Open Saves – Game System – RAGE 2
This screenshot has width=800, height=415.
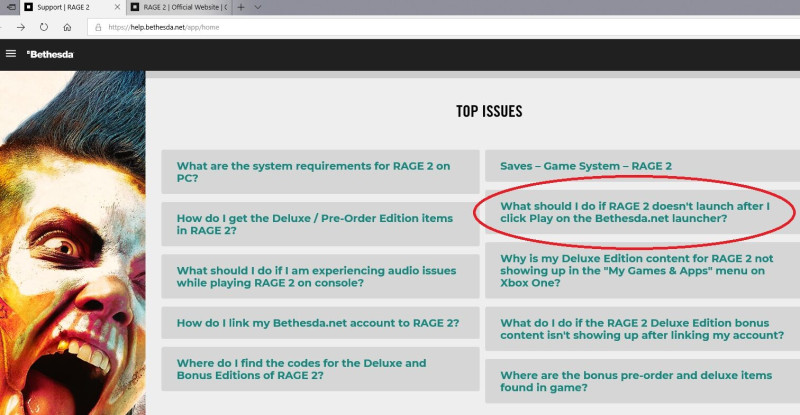point(642,166)
